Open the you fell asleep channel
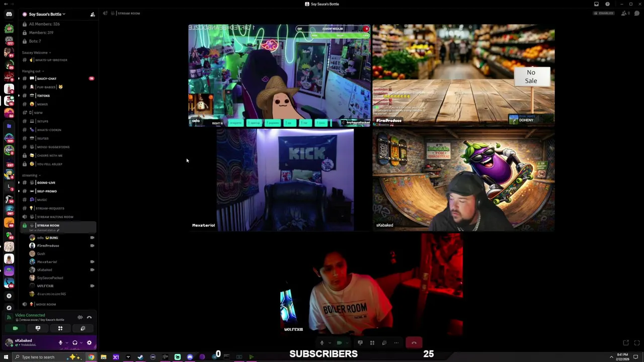The image size is (644, 362). pos(58,164)
